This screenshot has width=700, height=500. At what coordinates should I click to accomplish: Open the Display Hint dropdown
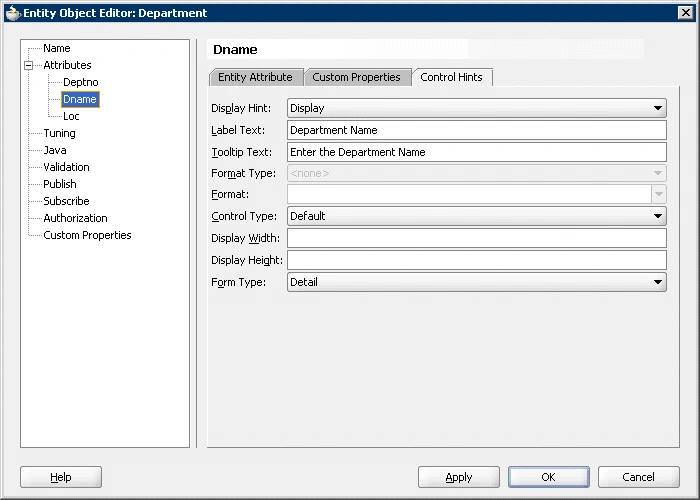pos(477,108)
